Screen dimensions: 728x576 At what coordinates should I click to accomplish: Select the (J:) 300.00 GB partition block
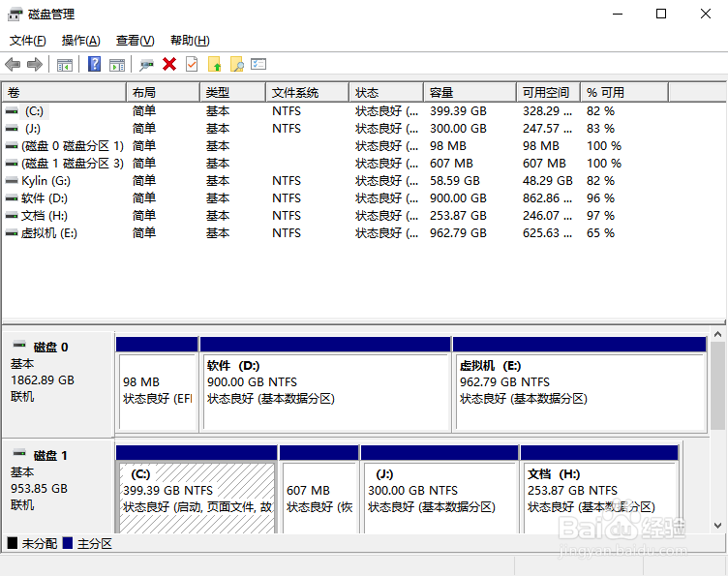click(x=440, y=490)
